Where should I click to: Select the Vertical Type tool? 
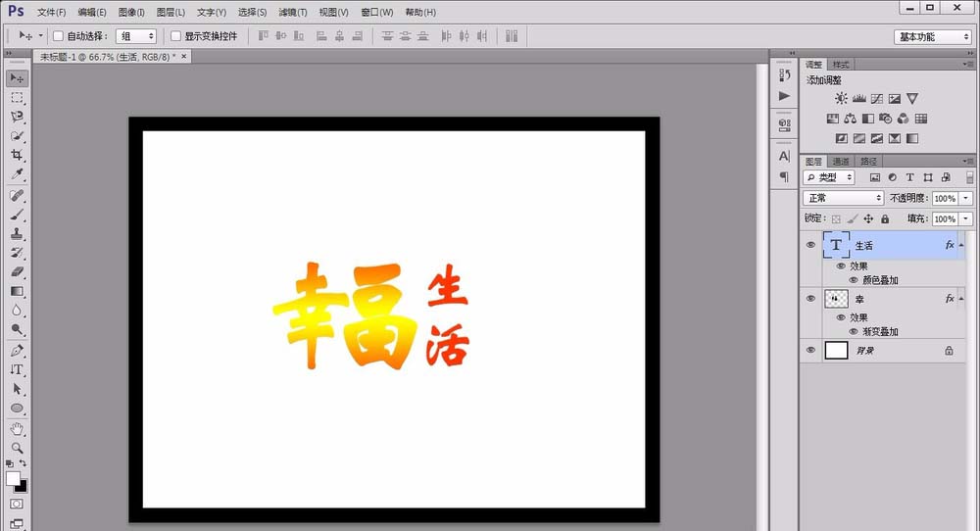click(x=17, y=369)
